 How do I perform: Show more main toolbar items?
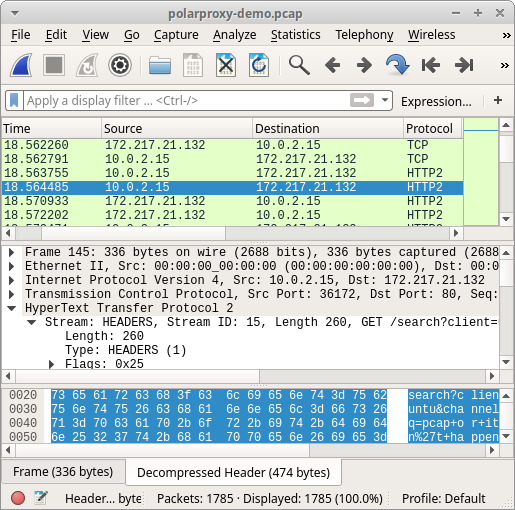point(505,65)
